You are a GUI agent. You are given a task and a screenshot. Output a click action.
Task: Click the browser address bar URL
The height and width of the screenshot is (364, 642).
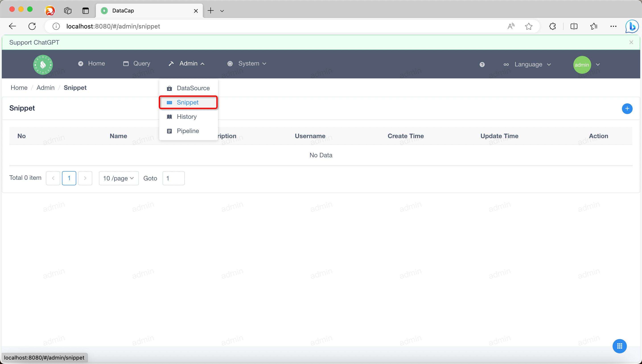(113, 26)
